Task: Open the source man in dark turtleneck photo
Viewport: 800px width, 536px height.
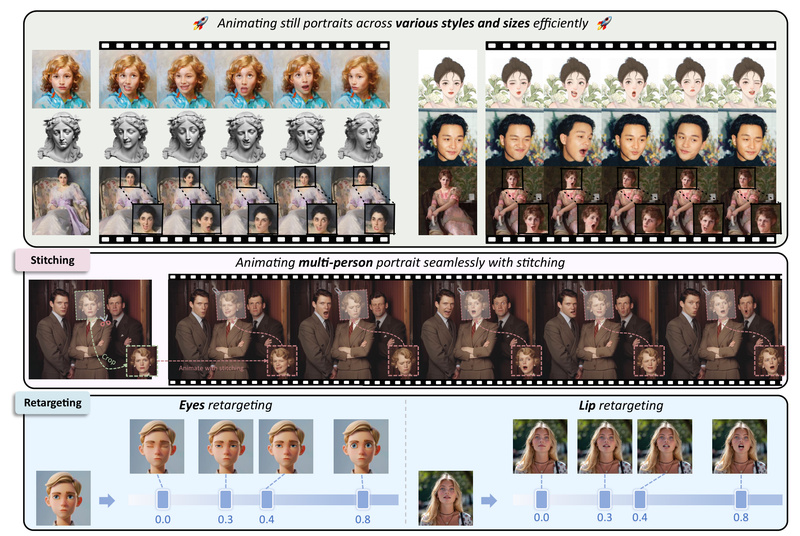Action: pos(447,138)
